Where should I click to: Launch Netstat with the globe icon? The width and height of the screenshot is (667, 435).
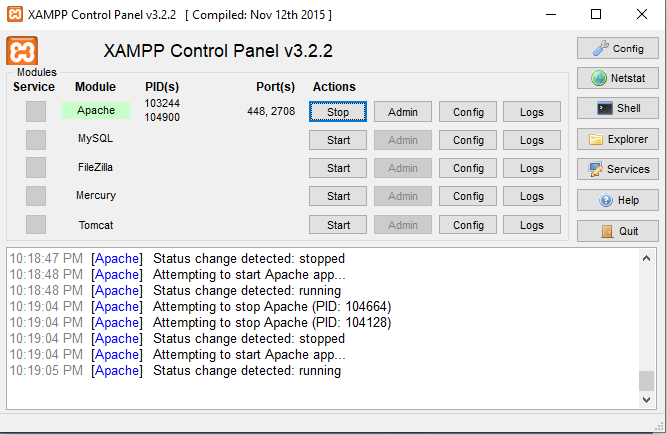click(618, 78)
